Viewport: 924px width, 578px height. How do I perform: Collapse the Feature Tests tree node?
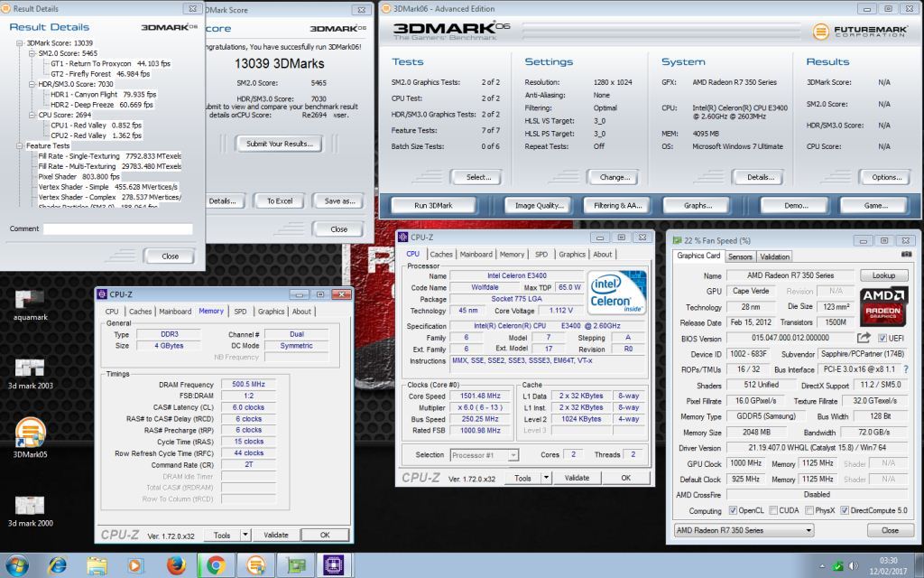click(x=20, y=145)
